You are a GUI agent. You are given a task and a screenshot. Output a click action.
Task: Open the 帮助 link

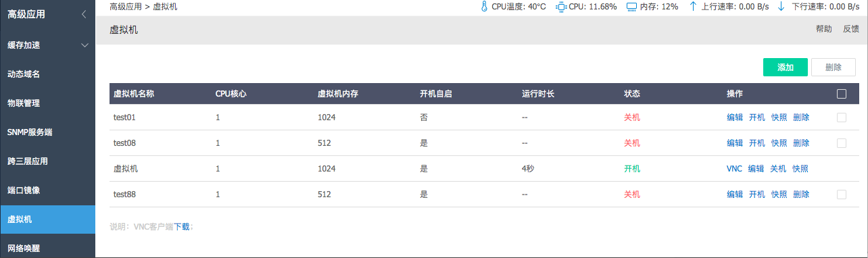[824, 29]
